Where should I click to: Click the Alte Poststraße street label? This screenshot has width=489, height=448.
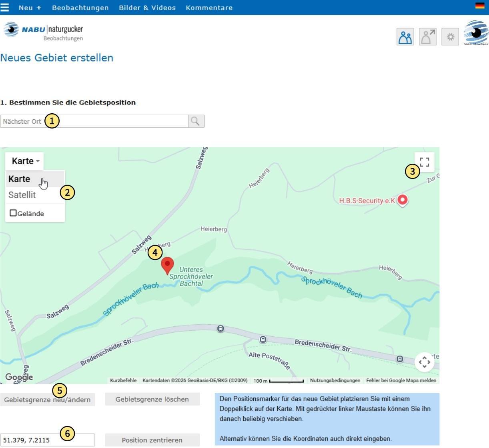coord(269,360)
